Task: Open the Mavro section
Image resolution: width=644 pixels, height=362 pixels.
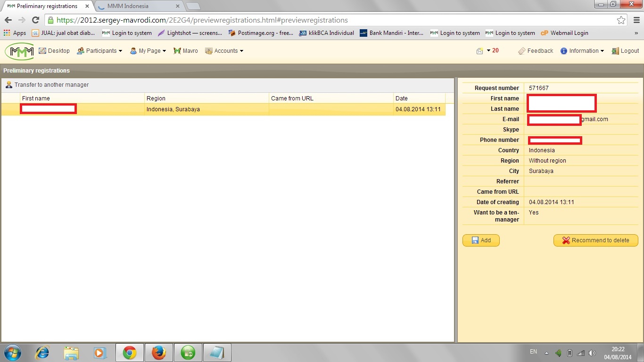Action: 186,51
